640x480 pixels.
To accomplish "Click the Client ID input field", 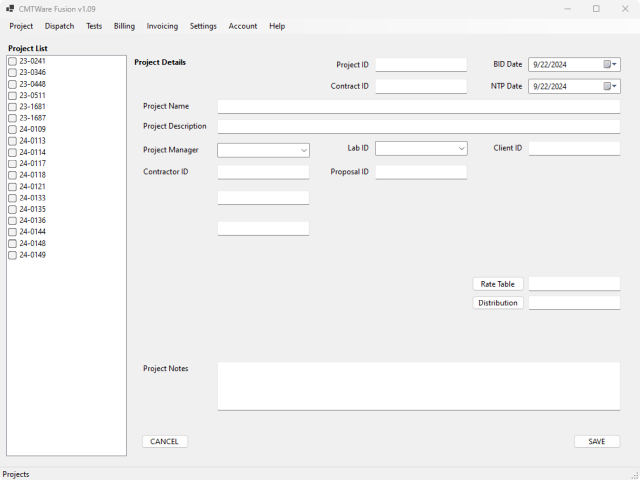I will (574, 148).
